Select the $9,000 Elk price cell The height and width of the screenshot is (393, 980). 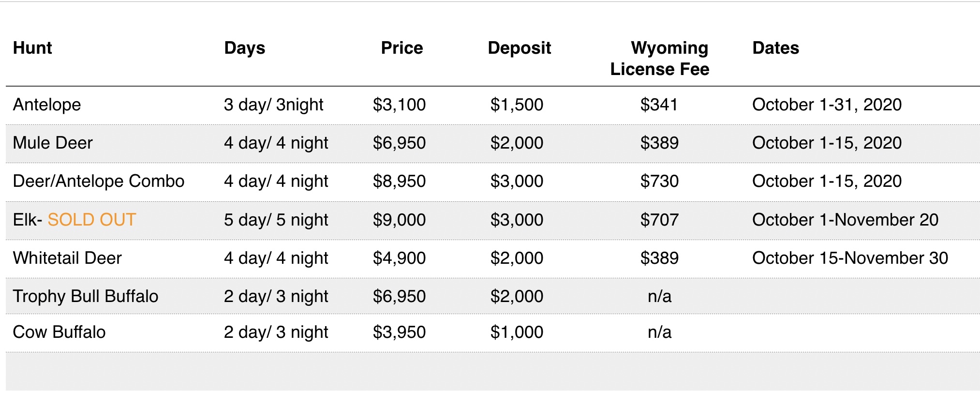pyautogui.click(x=399, y=220)
